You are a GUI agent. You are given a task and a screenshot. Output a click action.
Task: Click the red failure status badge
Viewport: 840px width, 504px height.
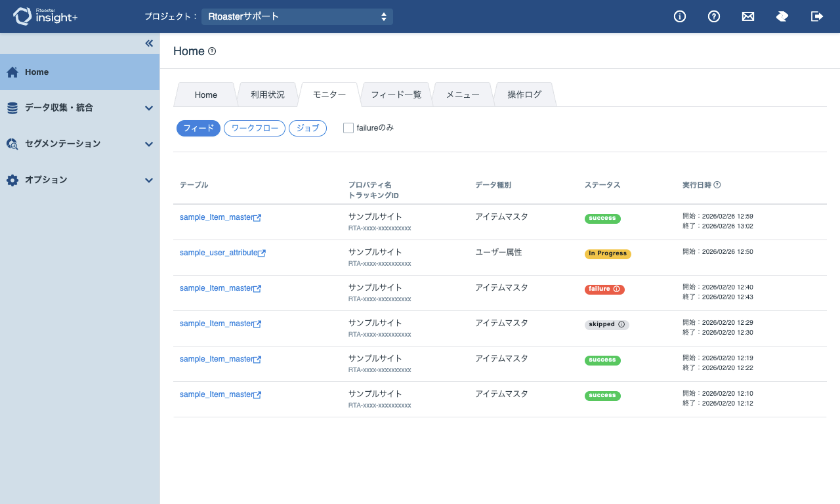(x=604, y=289)
